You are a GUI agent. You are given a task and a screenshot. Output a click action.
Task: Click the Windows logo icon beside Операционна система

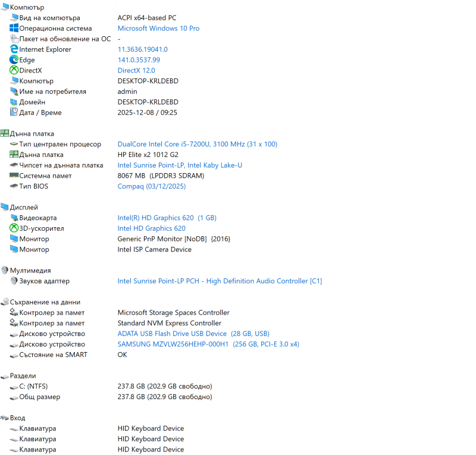pos(14,29)
